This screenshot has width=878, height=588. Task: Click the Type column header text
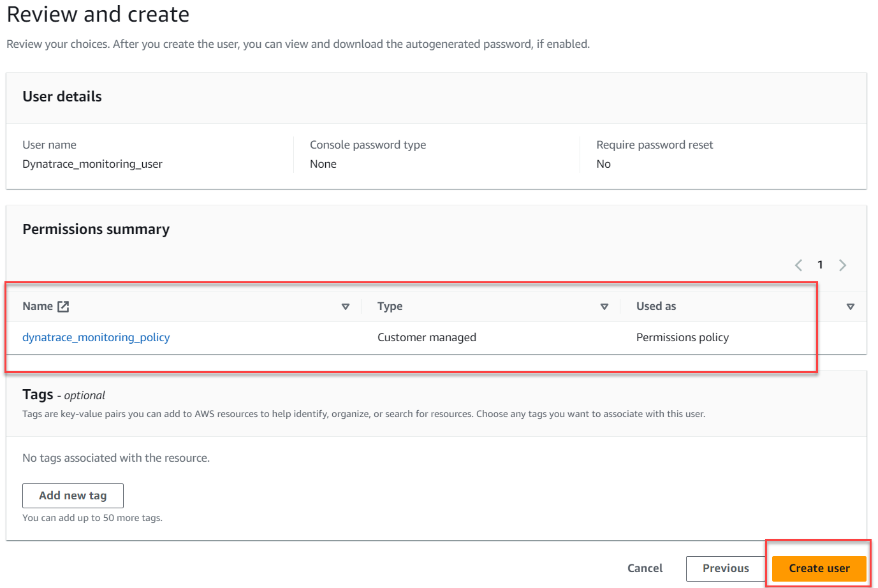(x=390, y=307)
